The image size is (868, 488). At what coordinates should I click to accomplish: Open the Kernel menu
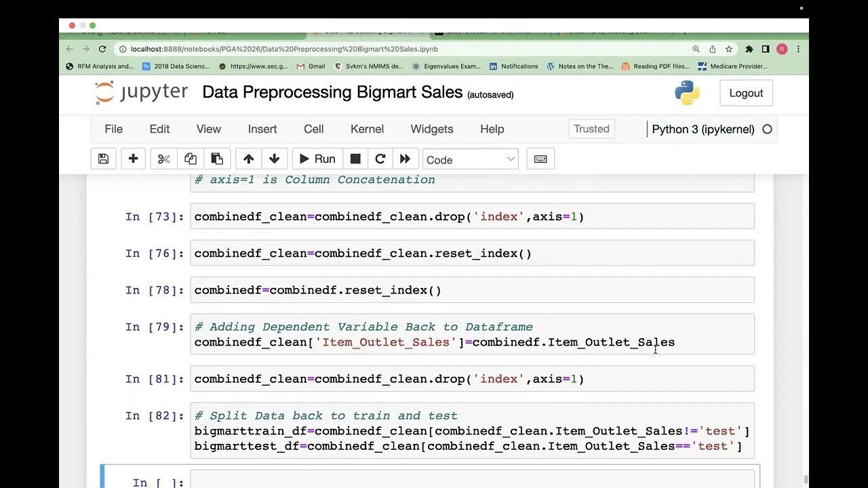pos(367,129)
